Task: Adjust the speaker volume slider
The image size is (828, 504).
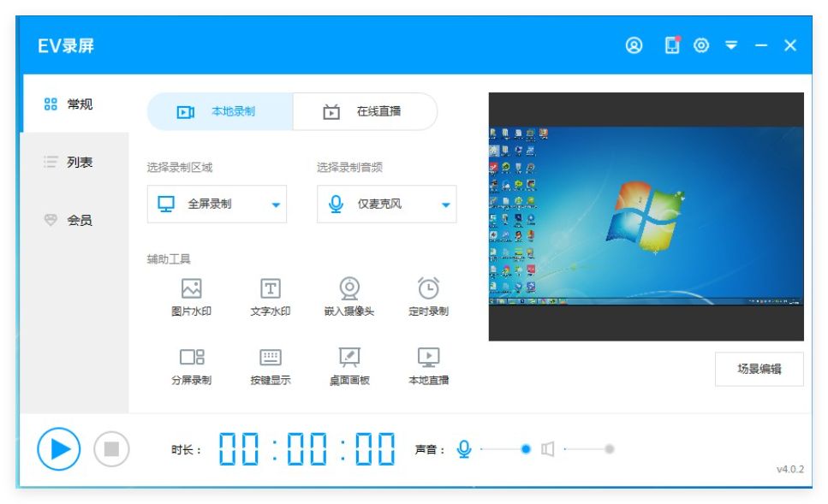Action: click(x=589, y=449)
